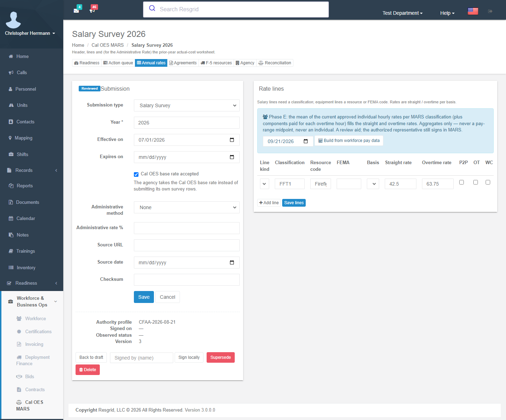Image resolution: width=506 pixels, height=420 pixels.
Task: Click the Add line button
Action: [269, 203]
